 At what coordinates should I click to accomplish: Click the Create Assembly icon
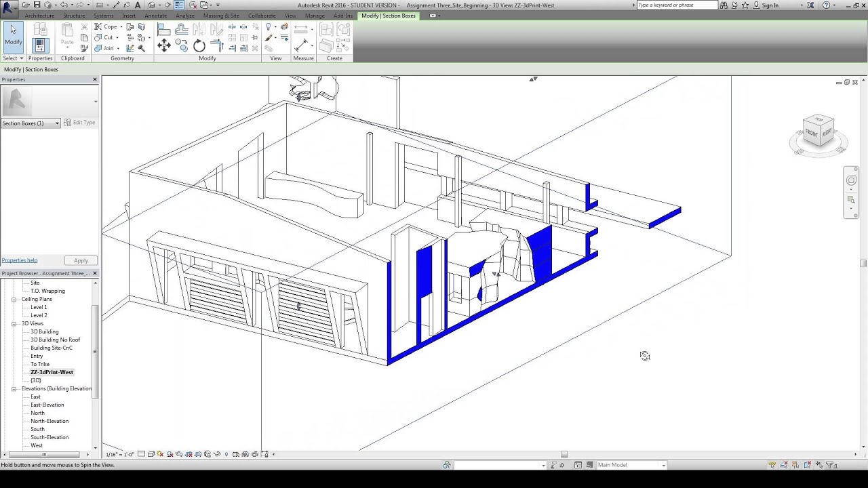[x=327, y=29]
